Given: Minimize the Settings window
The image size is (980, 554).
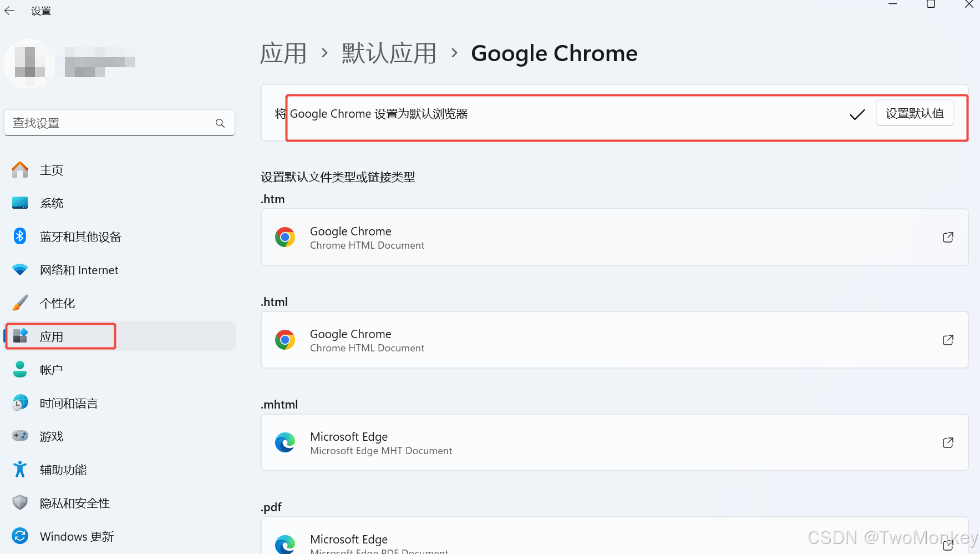Looking at the screenshot, I should pos(893,4).
